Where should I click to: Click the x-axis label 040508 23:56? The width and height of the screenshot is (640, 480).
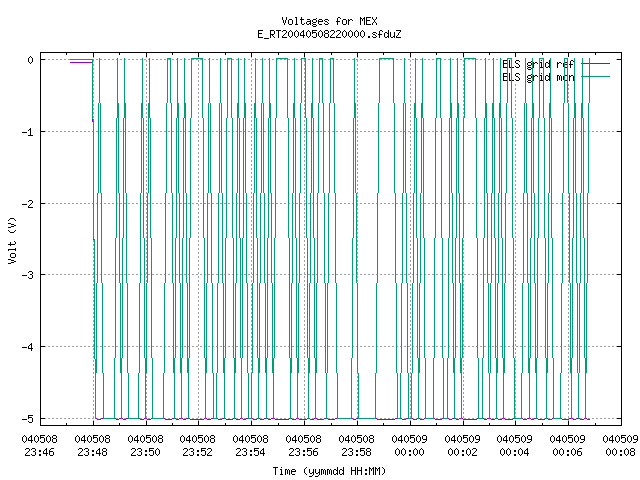point(304,446)
